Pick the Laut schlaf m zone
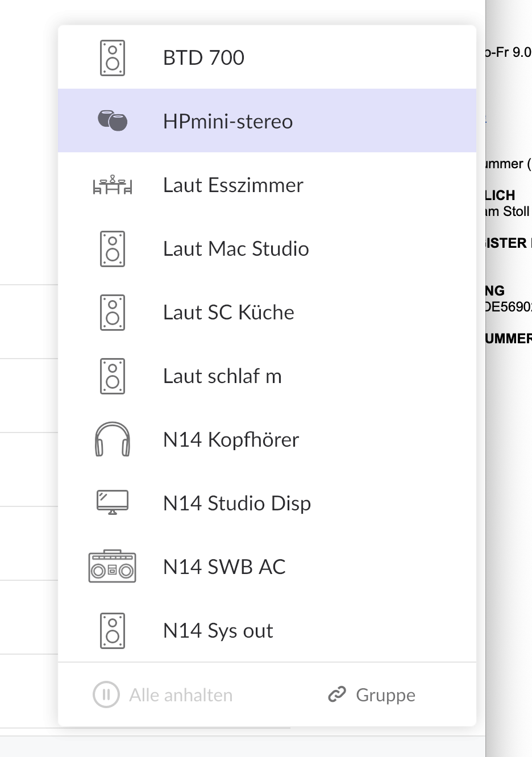The image size is (532, 757). (x=267, y=376)
